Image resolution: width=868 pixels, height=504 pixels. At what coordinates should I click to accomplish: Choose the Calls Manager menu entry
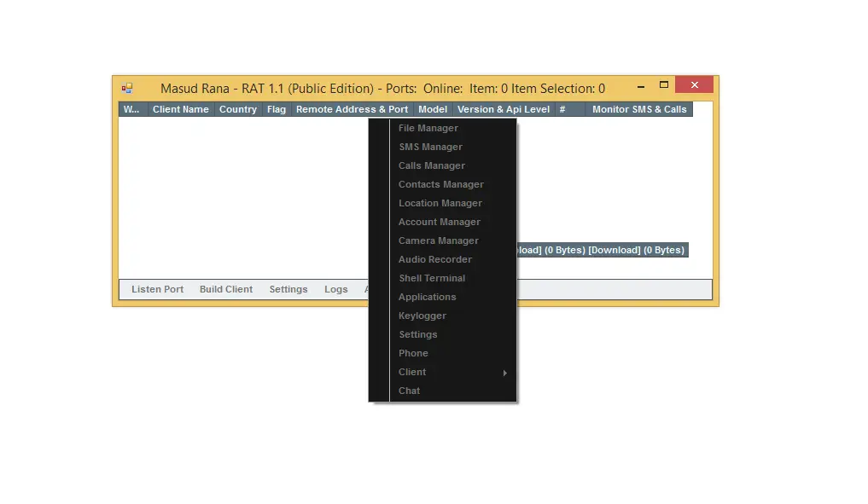[432, 165]
